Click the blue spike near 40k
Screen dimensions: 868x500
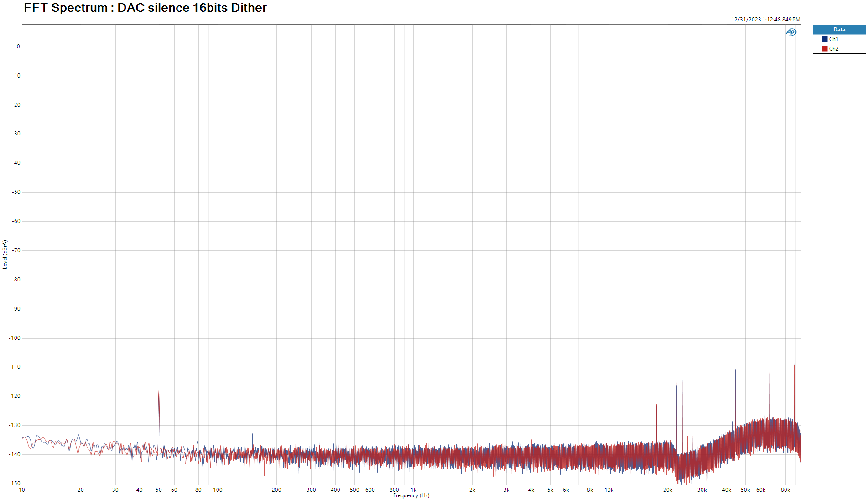(735, 370)
